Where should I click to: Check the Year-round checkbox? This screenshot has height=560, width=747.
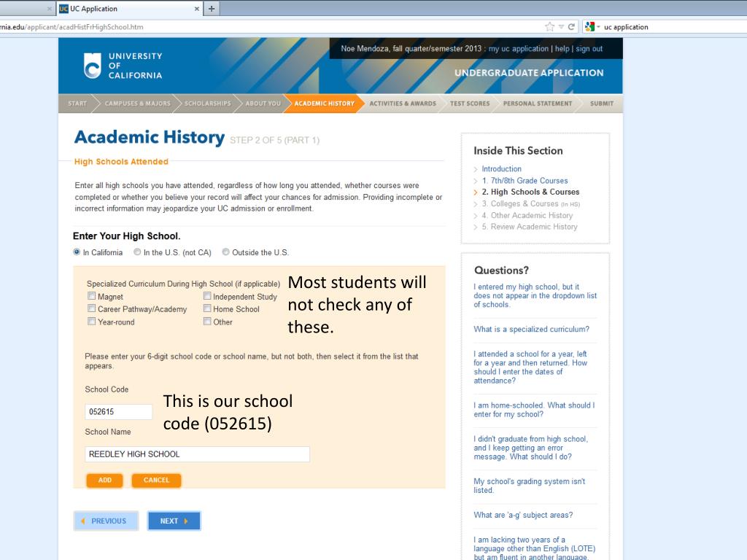tap(91, 322)
